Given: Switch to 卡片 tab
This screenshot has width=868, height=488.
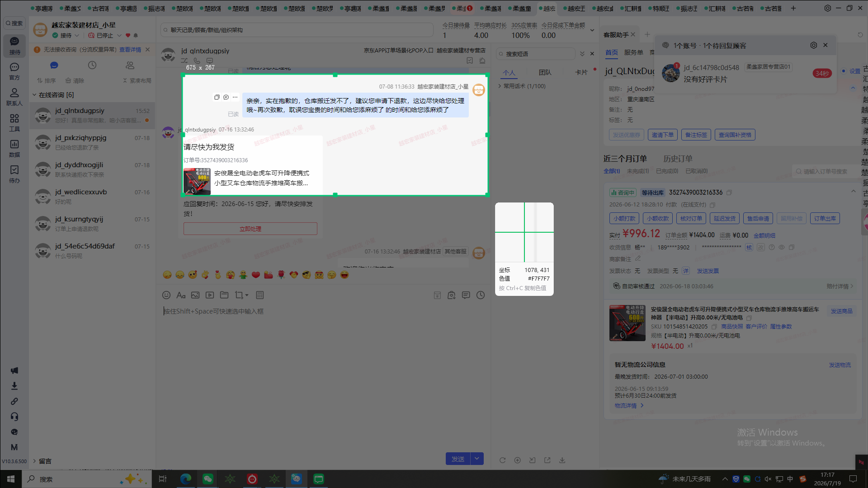Looking at the screenshot, I should coord(581,72).
